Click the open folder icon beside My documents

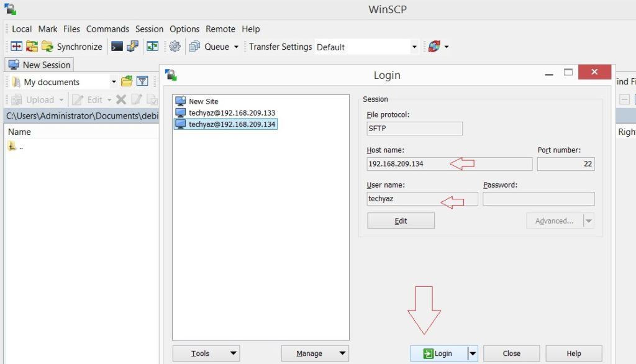[x=127, y=81]
